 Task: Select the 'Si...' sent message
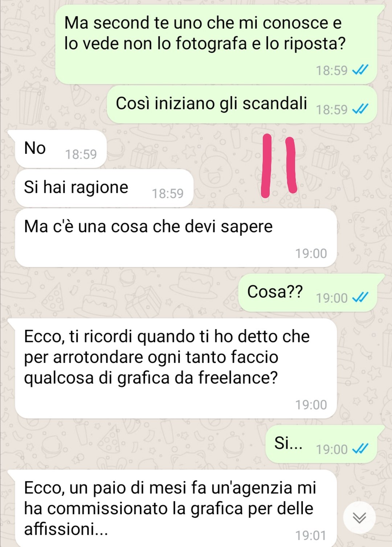pos(321,444)
